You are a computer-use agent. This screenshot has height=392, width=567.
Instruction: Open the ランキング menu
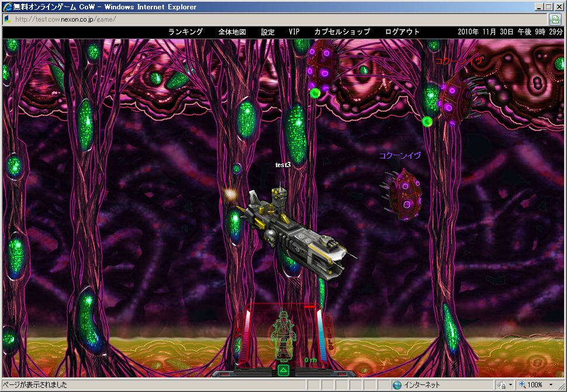(x=185, y=32)
